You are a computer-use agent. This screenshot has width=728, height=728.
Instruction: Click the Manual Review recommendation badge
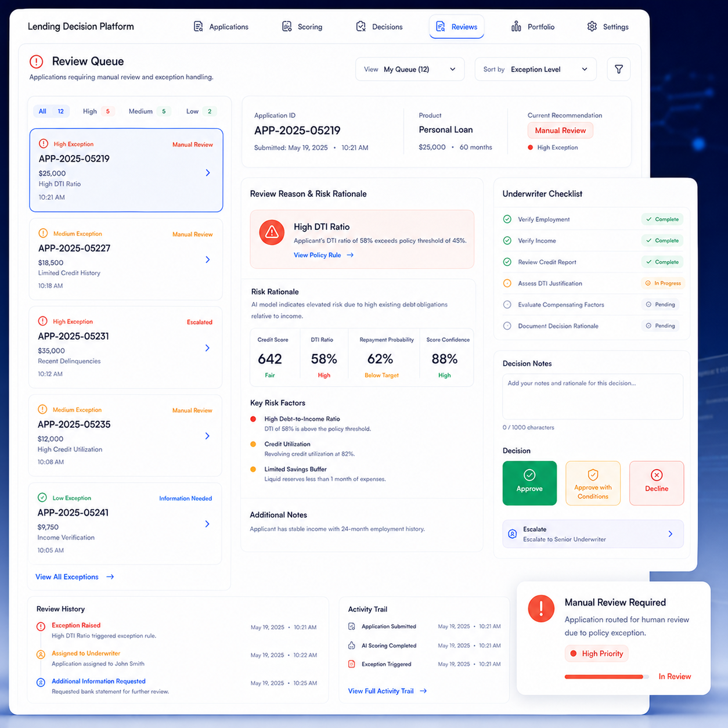(x=560, y=131)
